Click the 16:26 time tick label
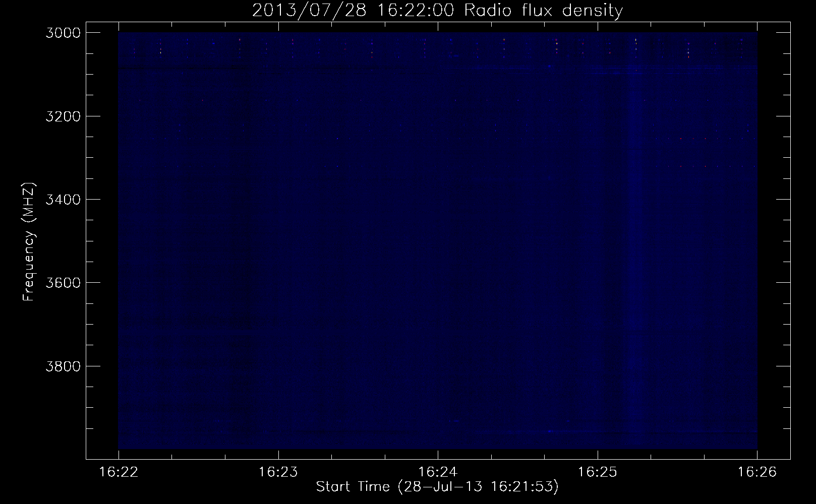The width and height of the screenshot is (816, 504). tap(757, 472)
